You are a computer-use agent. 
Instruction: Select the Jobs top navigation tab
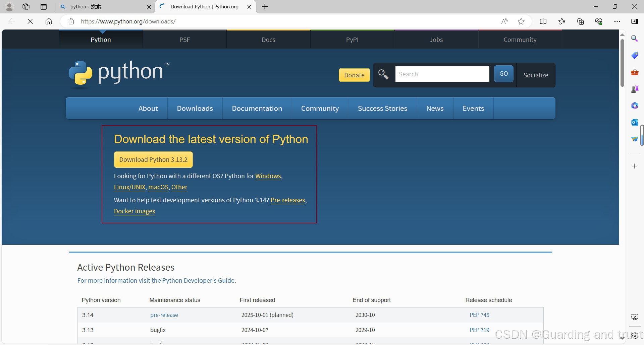coord(436,40)
